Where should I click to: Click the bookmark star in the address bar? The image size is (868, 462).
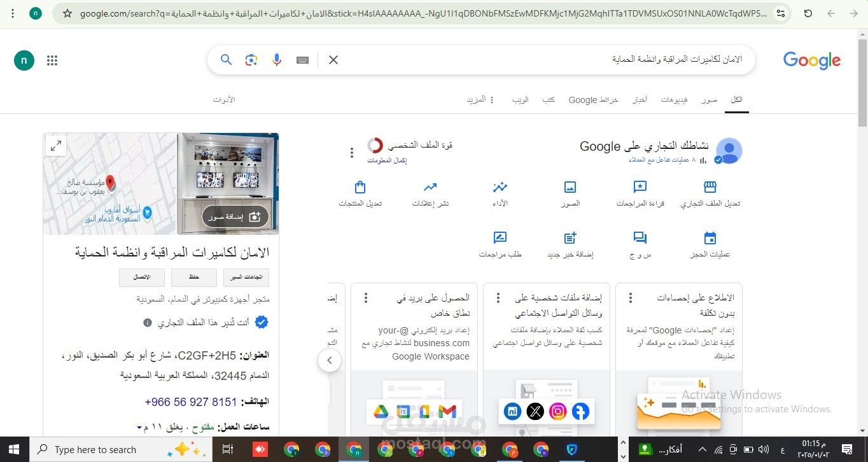pos(67,13)
